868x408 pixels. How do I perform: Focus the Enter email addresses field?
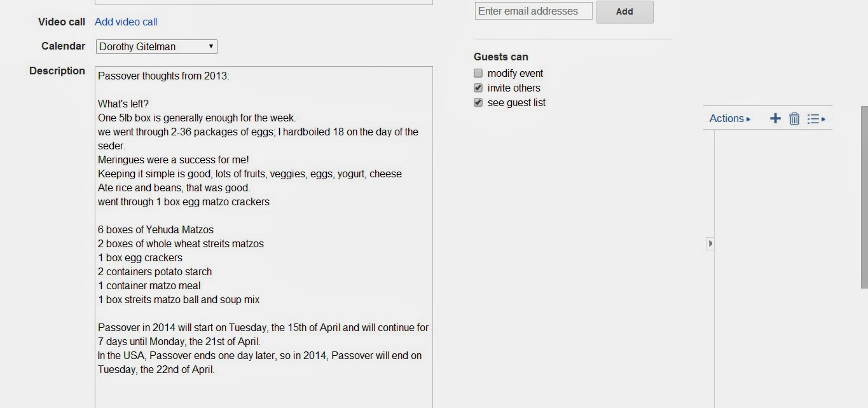point(533,11)
